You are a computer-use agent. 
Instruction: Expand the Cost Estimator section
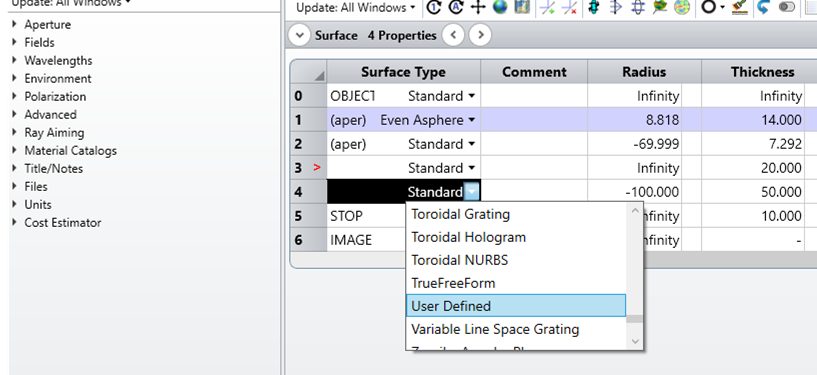(14, 222)
